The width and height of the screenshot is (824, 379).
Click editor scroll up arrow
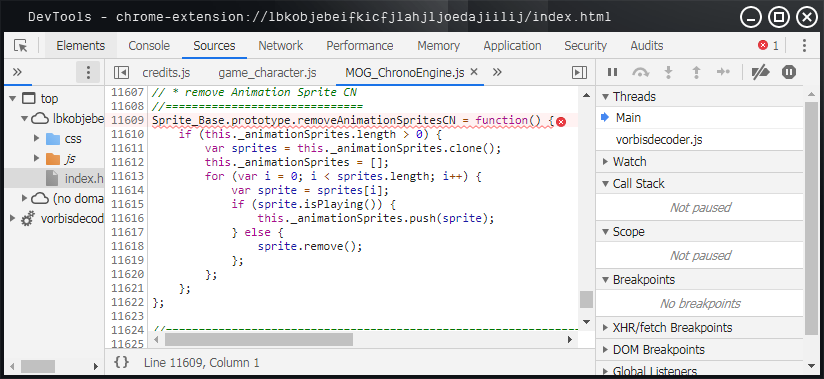pyautogui.click(x=586, y=95)
